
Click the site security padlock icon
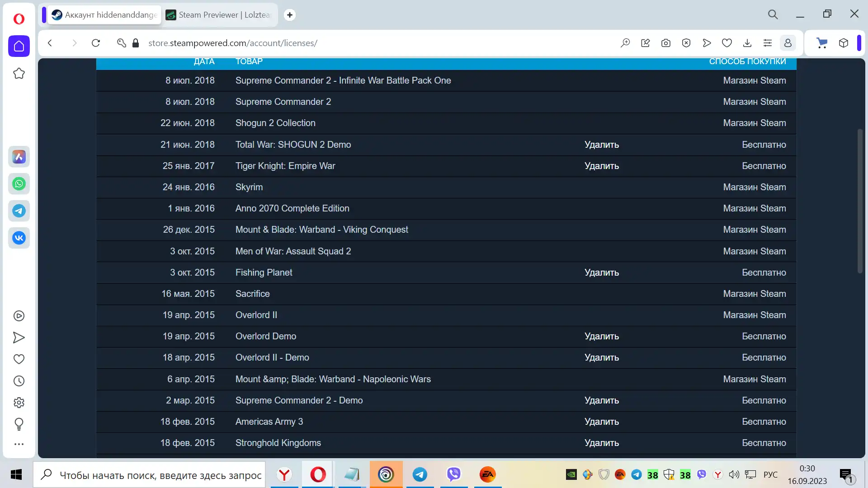point(136,43)
